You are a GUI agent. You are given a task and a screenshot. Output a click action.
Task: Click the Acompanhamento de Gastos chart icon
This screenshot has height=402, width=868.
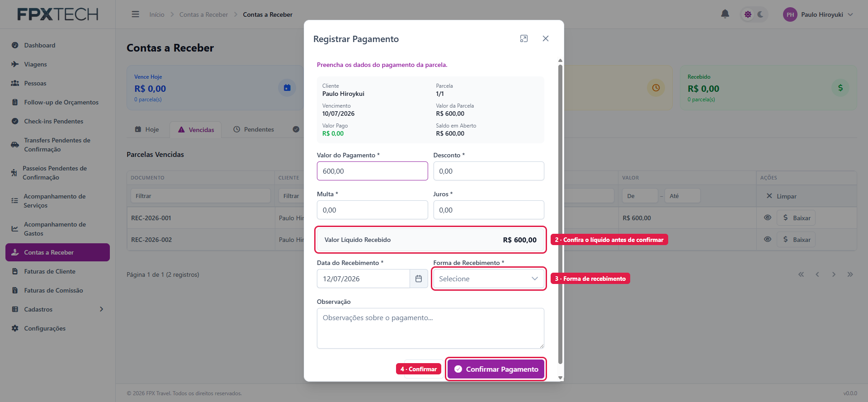click(x=15, y=229)
